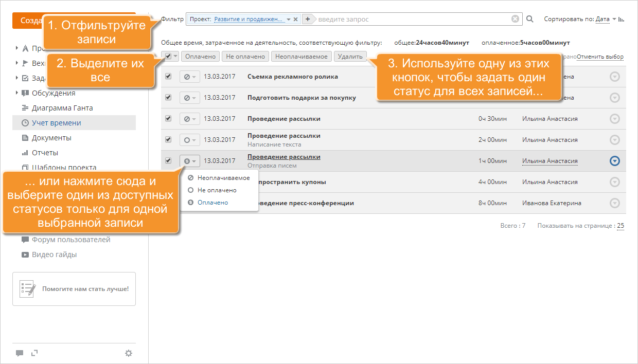Open status dropdown for 'Съемка рекламного ролика'
Screen dimensions: 638x364
(x=190, y=77)
